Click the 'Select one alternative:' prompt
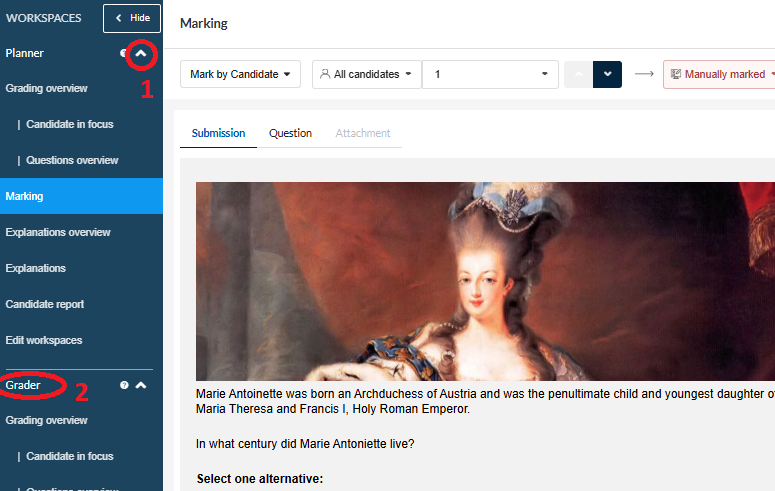 [260, 479]
